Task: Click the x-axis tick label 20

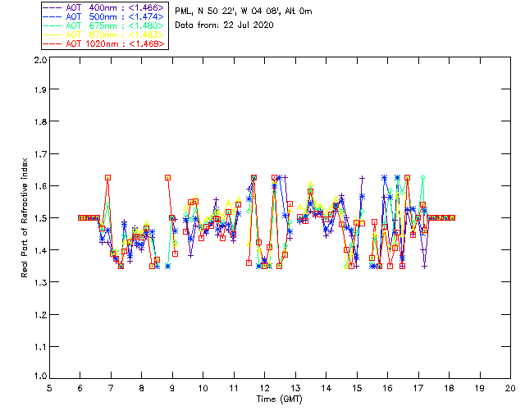Action: tap(510, 388)
